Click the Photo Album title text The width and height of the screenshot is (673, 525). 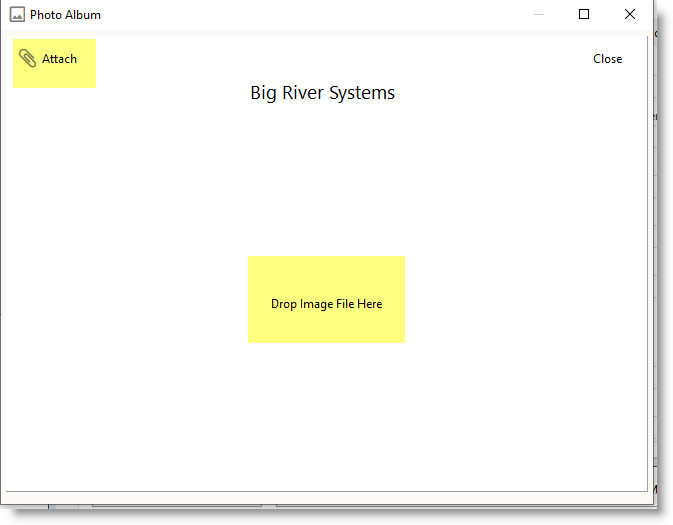(x=65, y=15)
